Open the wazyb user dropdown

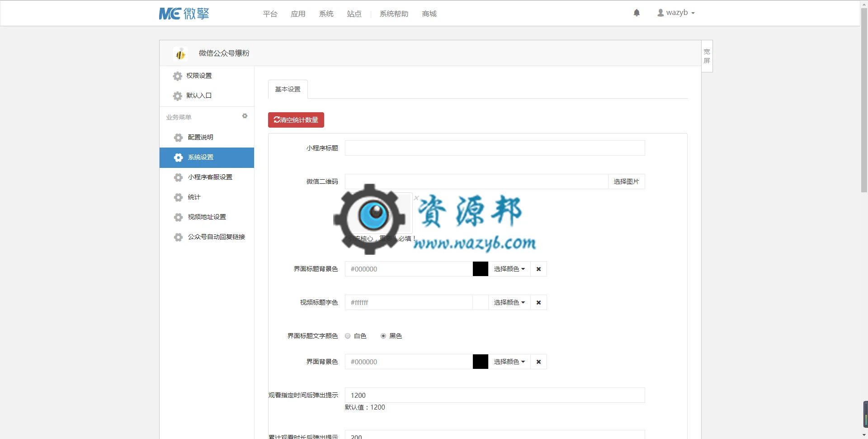pyautogui.click(x=676, y=13)
